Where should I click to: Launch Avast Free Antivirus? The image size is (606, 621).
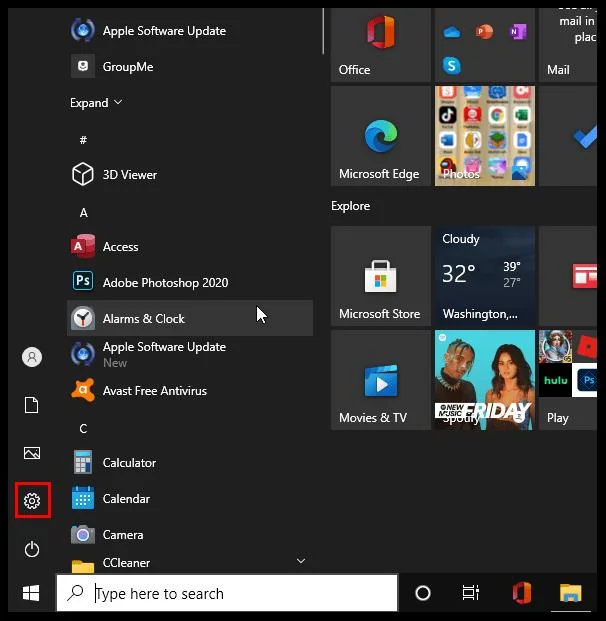[190, 390]
